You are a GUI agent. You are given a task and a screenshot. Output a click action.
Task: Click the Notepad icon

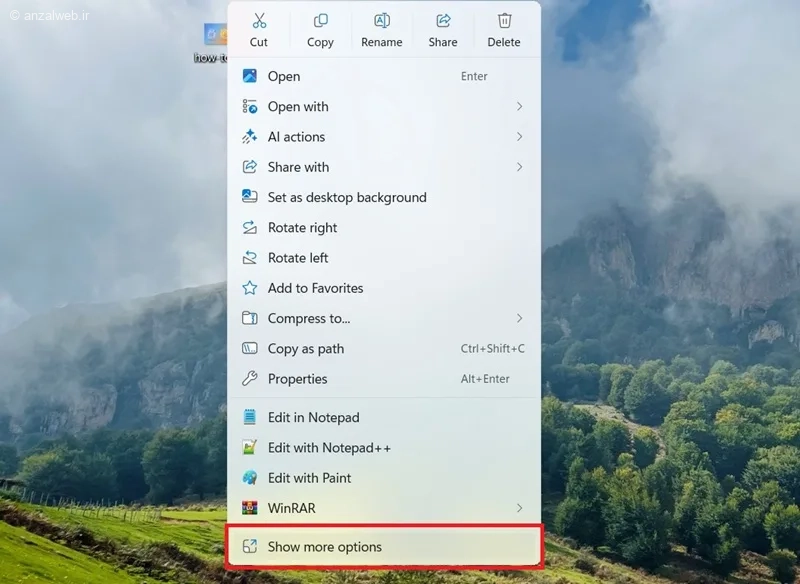point(249,417)
